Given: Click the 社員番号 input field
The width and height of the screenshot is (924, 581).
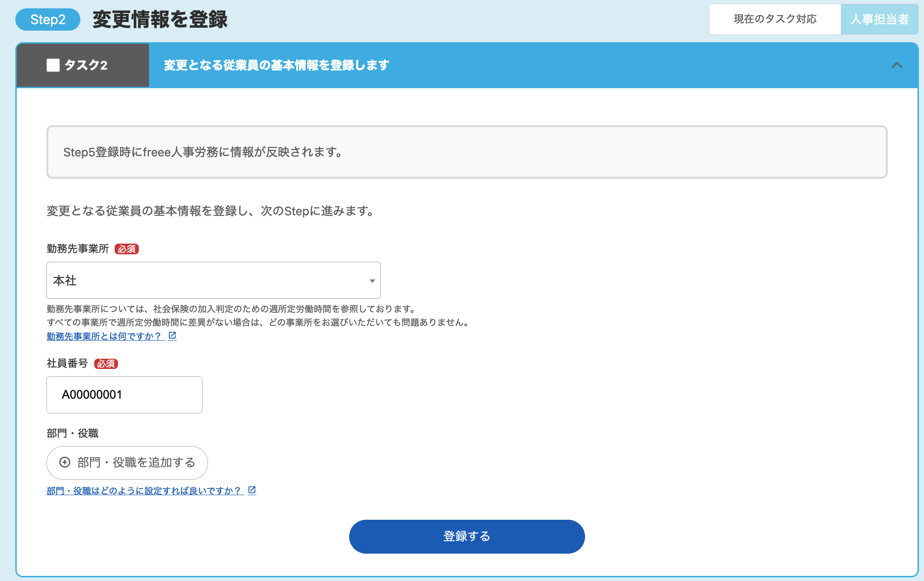Looking at the screenshot, I should pos(124,395).
